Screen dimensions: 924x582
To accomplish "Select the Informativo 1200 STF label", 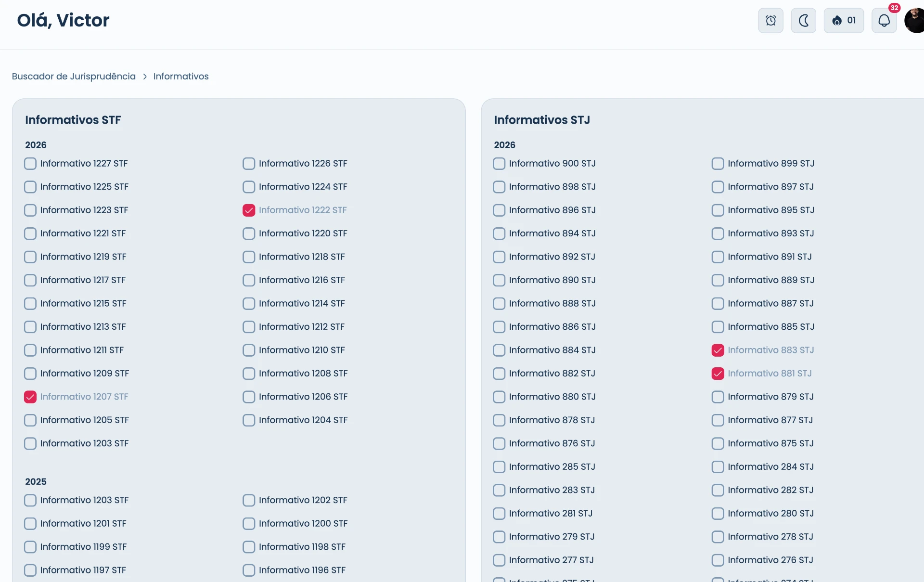I will pyautogui.click(x=303, y=524).
